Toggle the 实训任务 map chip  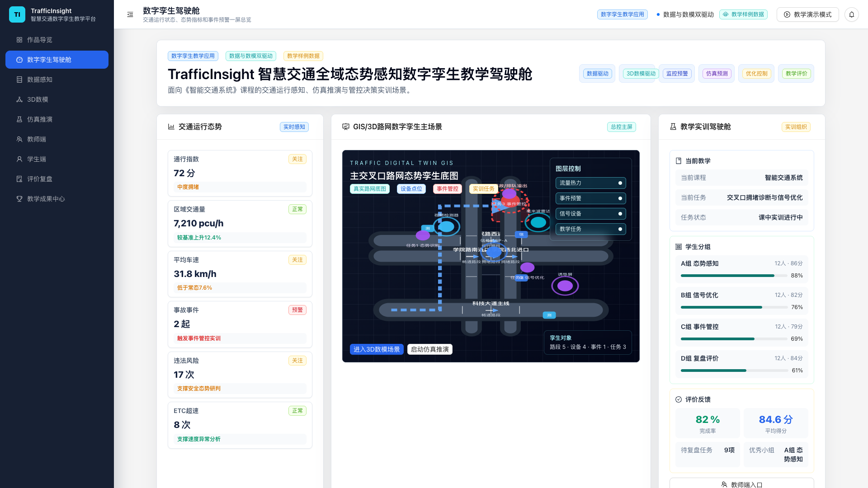[483, 189]
